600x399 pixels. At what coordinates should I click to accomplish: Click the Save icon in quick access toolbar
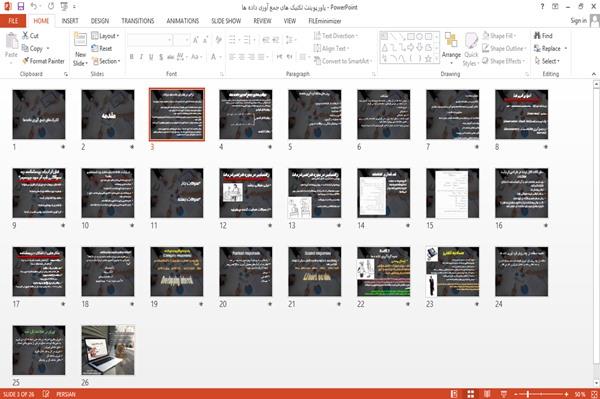pyautogui.click(x=21, y=7)
